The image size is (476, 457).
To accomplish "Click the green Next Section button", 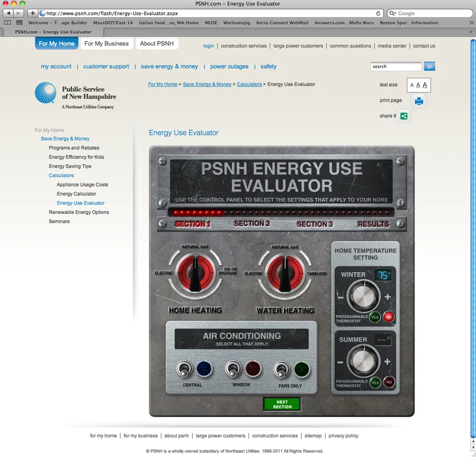I will coord(282,404).
